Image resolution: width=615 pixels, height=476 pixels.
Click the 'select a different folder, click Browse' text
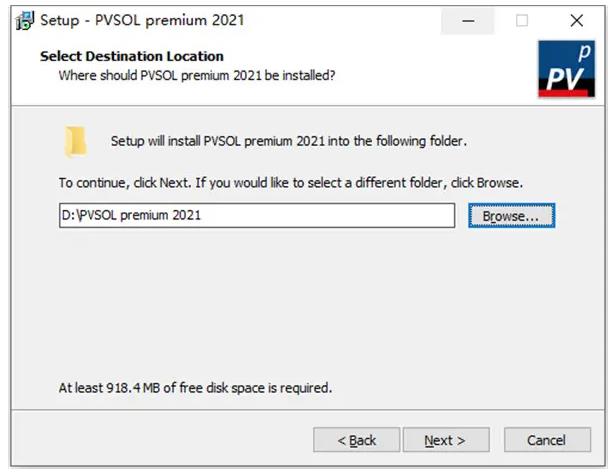click(415, 183)
